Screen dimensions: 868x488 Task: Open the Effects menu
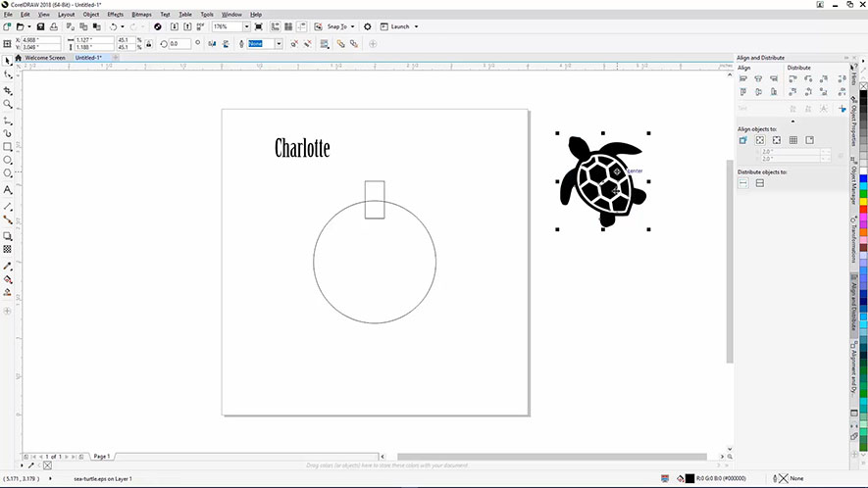pyautogui.click(x=115, y=15)
